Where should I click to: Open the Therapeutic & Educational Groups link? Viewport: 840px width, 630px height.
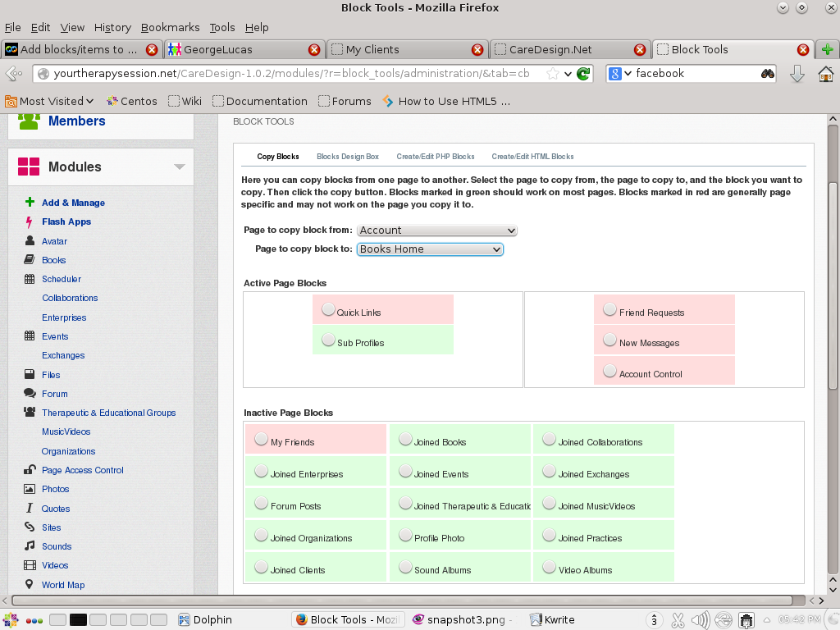pyautogui.click(x=108, y=413)
